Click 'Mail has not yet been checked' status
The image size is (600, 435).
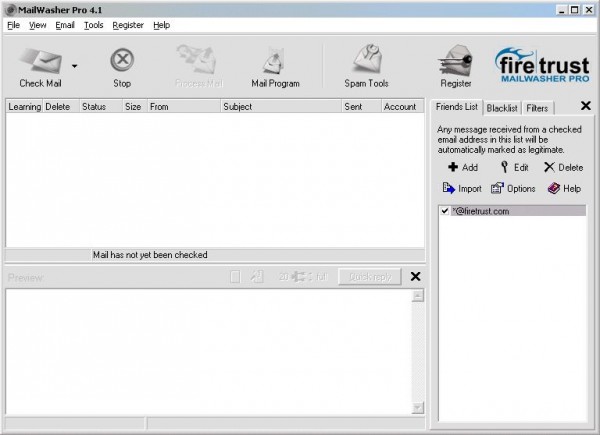pos(150,255)
